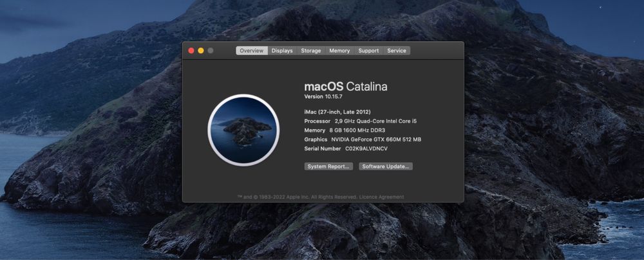Open the Licence Agreement link
The width and height of the screenshot is (644, 260).
pos(381,197)
